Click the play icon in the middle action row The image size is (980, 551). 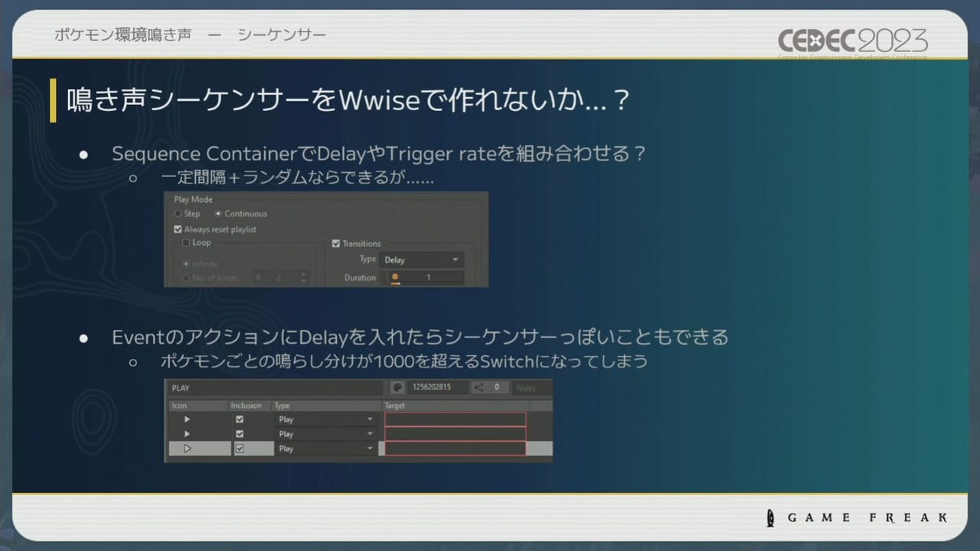pyautogui.click(x=187, y=434)
